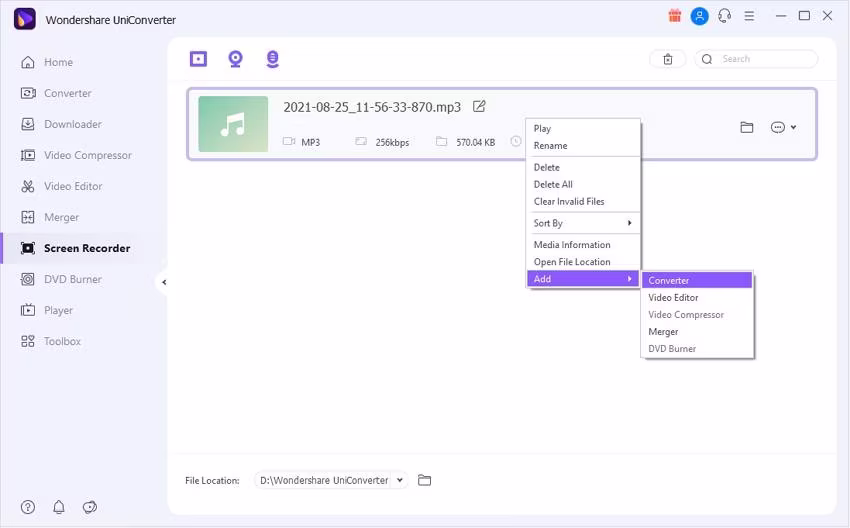Screen dimensions: 850x528
Task: Click the 570.04 KB file size value
Action: 475,142
